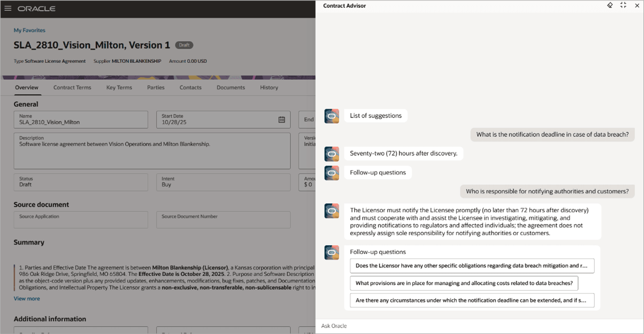Open the Start Date calendar picker
This screenshot has height=334, width=644.
click(x=282, y=120)
